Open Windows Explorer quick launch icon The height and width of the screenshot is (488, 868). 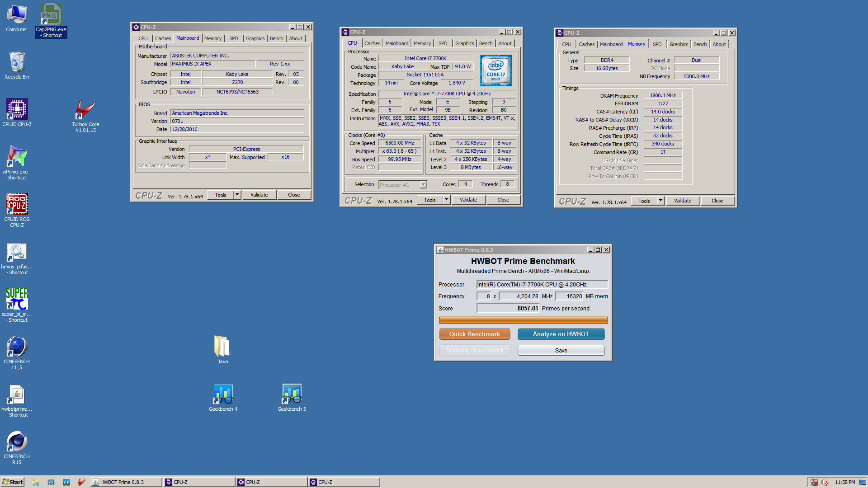click(36, 482)
